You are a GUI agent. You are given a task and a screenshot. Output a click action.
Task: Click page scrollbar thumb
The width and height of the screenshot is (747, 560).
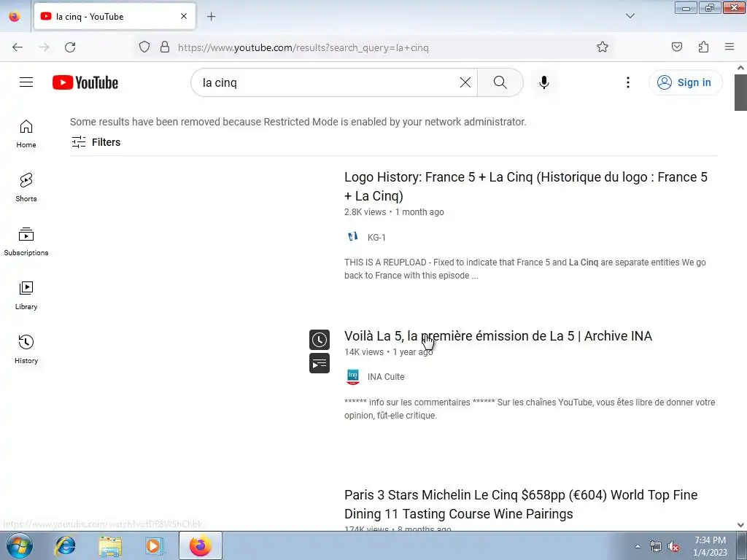(740, 93)
